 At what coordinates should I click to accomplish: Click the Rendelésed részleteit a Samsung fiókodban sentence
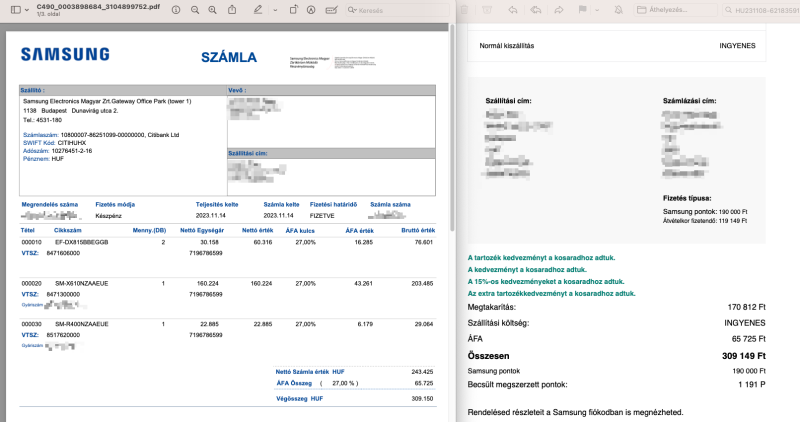click(x=575, y=412)
